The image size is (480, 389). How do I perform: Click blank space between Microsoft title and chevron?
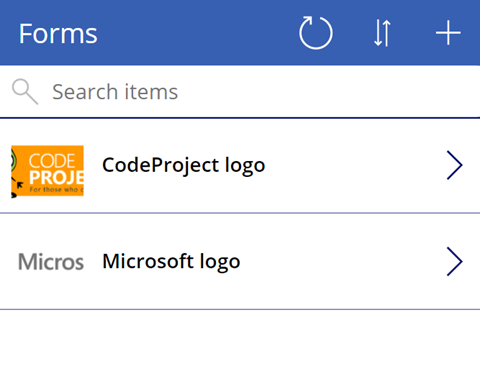[x=343, y=262]
